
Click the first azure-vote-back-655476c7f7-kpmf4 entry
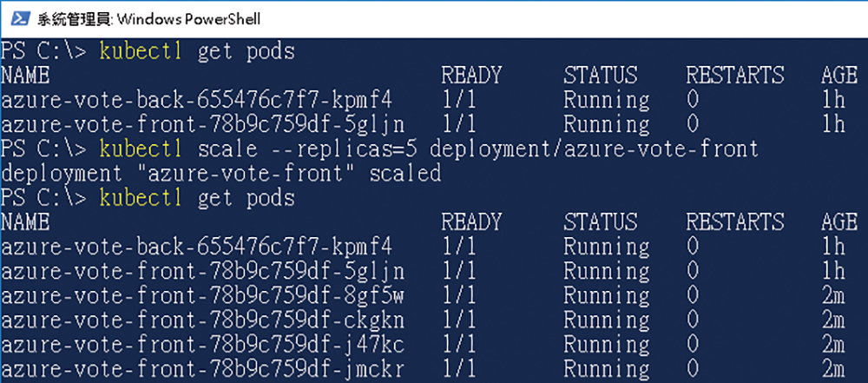[196, 101]
